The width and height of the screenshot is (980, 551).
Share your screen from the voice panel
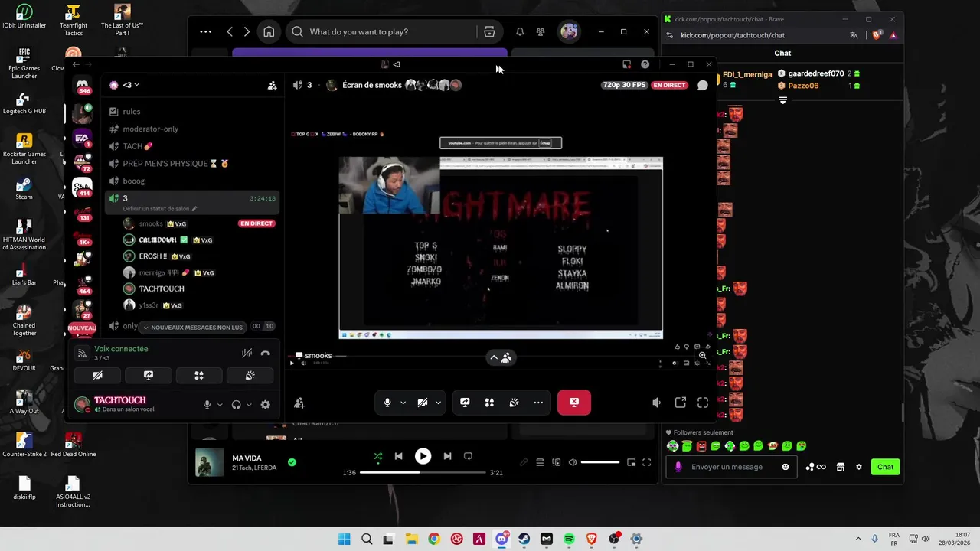(149, 376)
